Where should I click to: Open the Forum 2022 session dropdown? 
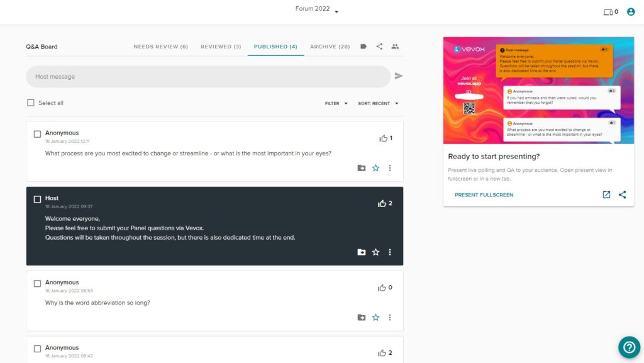[x=317, y=9]
